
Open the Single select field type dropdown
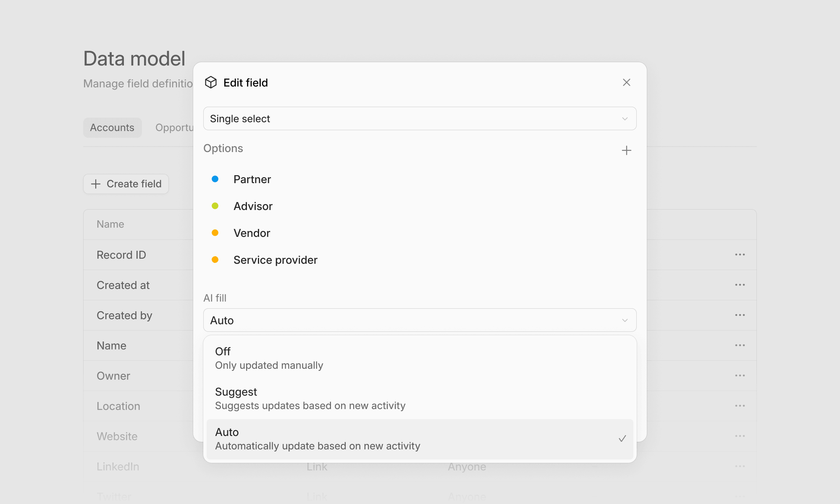[420, 118]
